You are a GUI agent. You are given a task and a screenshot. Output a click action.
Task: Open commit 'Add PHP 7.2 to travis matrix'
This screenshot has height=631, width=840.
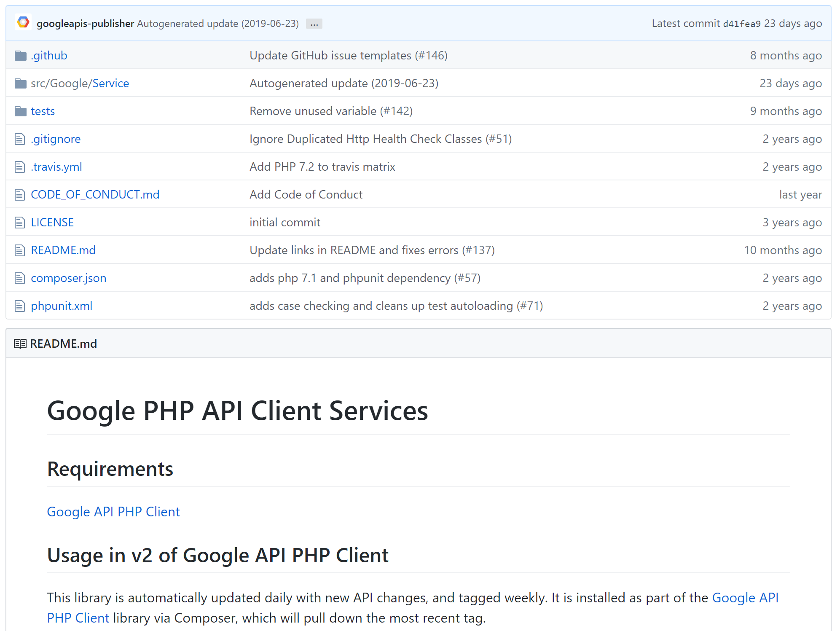pos(322,167)
